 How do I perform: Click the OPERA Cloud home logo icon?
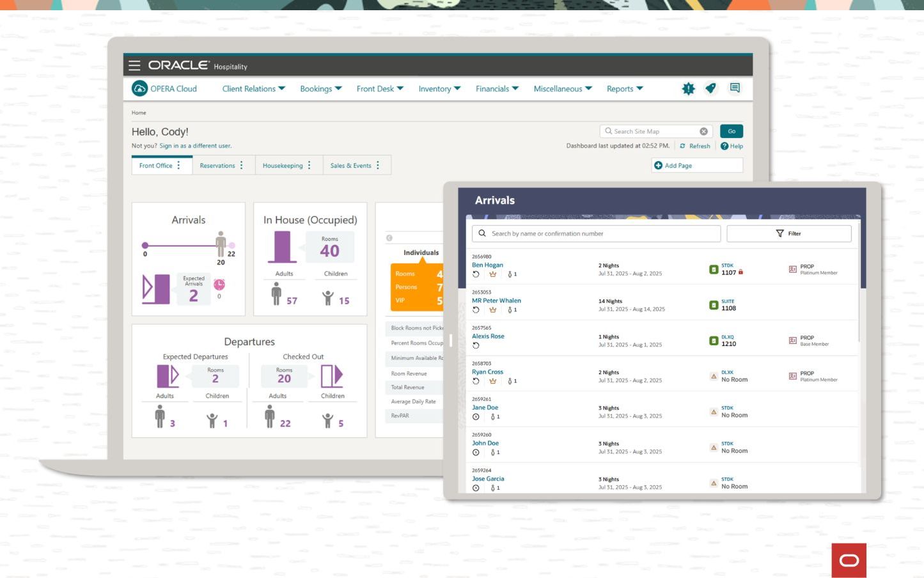pos(139,89)
